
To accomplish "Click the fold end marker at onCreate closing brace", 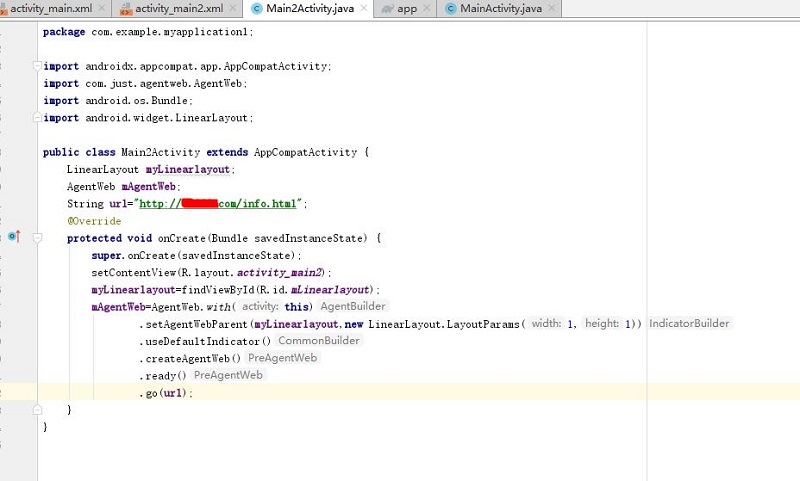I will coord(37,410).
